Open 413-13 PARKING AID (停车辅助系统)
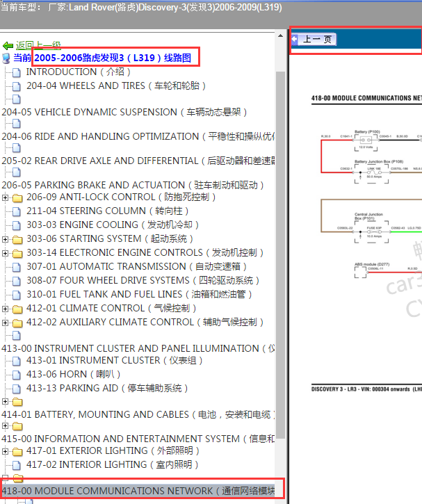The width and height of the screenshot is (422, 504). (x=107, y=388)
